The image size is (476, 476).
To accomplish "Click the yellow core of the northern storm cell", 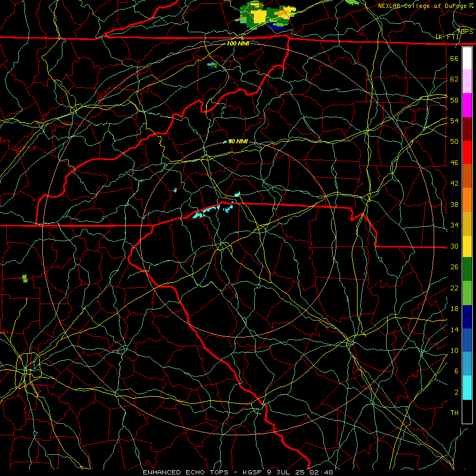I will point(260,16).
